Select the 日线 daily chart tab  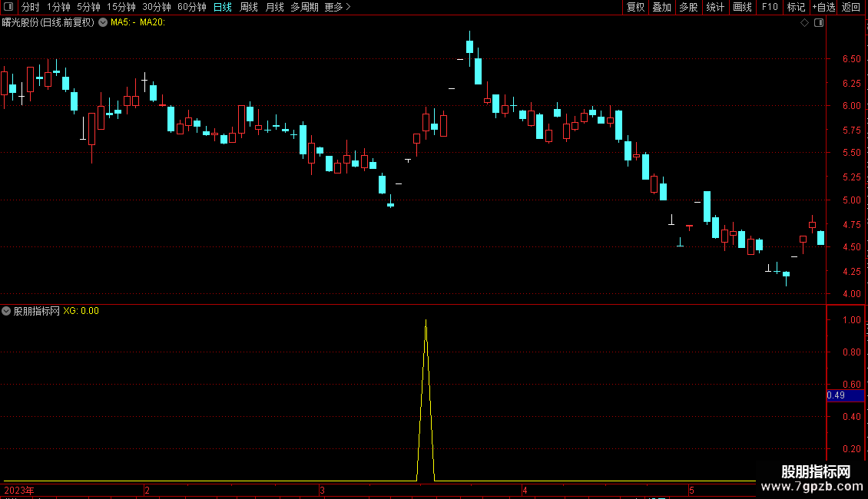pos(223,7)
